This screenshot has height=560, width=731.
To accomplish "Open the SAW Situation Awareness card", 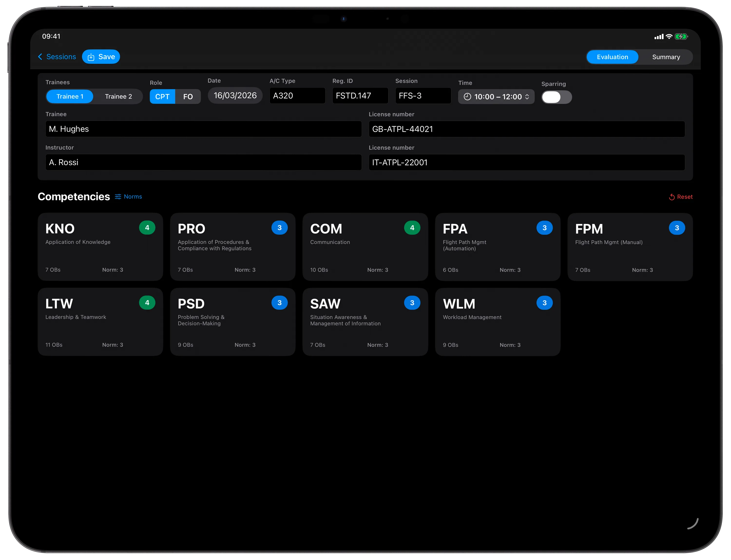I will coord(365,322).
